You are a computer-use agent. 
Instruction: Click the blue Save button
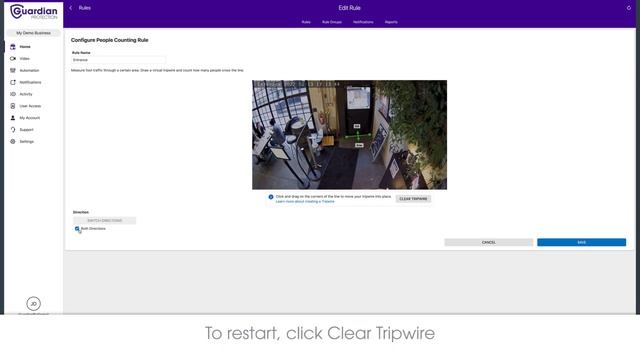(581, 242)
